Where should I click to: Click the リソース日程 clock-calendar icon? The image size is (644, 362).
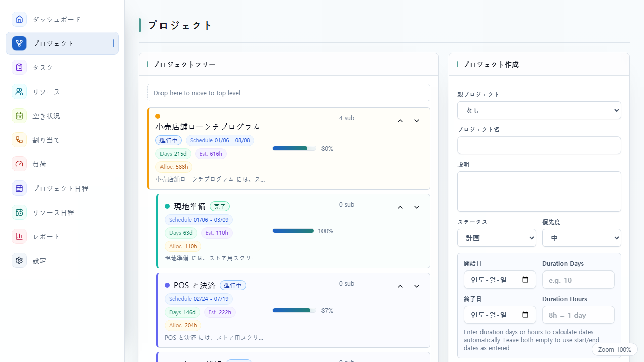coord(19,212)
